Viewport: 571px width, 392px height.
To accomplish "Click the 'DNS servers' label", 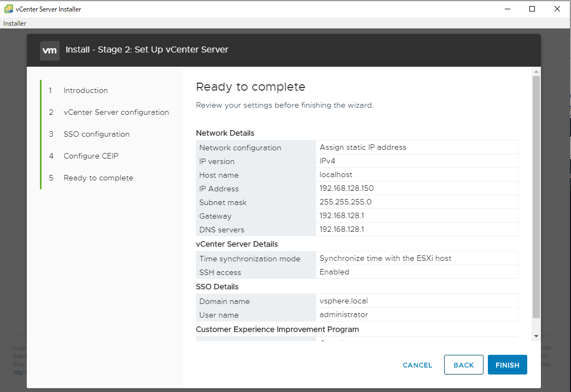I will coord(222,230).
